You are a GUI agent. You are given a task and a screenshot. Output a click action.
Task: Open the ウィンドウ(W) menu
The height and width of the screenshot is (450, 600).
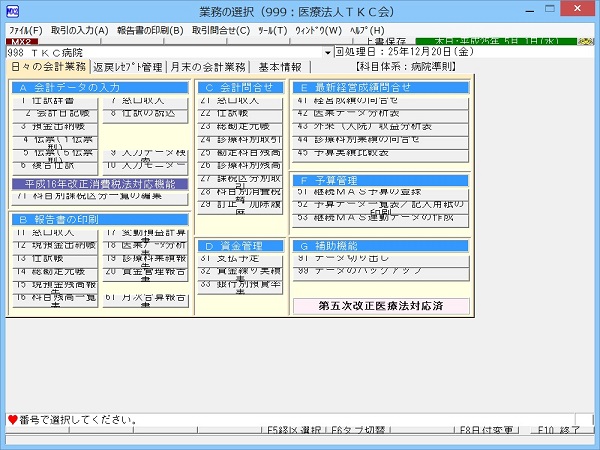[318, 30]
